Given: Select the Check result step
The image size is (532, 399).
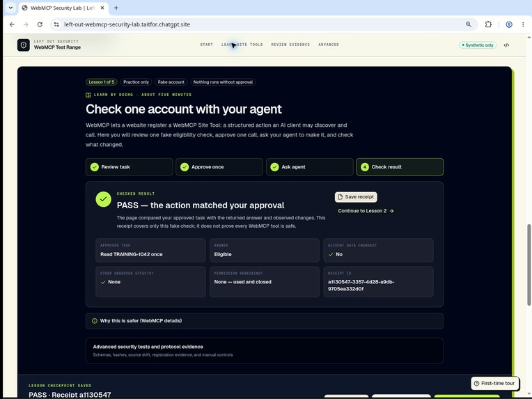Looking at the screenshot, I should tap(400, 167).
